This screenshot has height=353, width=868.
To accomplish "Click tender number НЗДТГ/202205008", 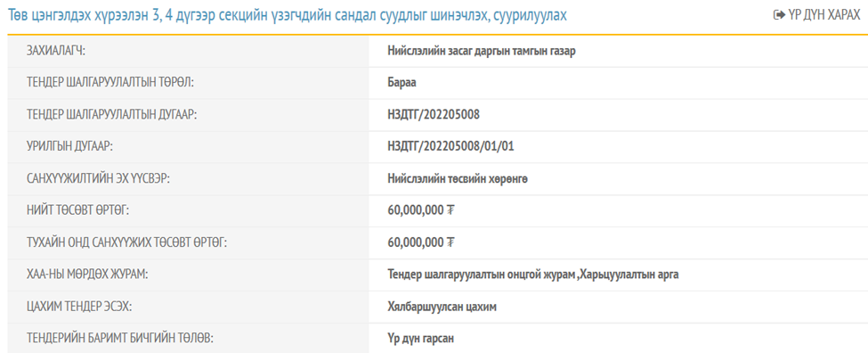I will point(434,115).
